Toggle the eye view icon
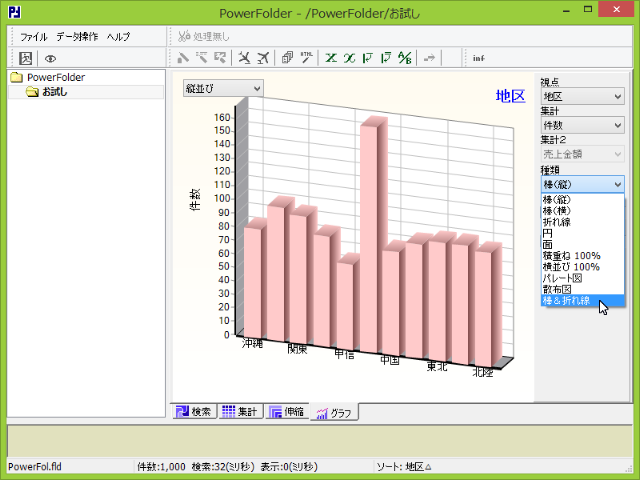This screenshot has width=640, height=480. 50,58
